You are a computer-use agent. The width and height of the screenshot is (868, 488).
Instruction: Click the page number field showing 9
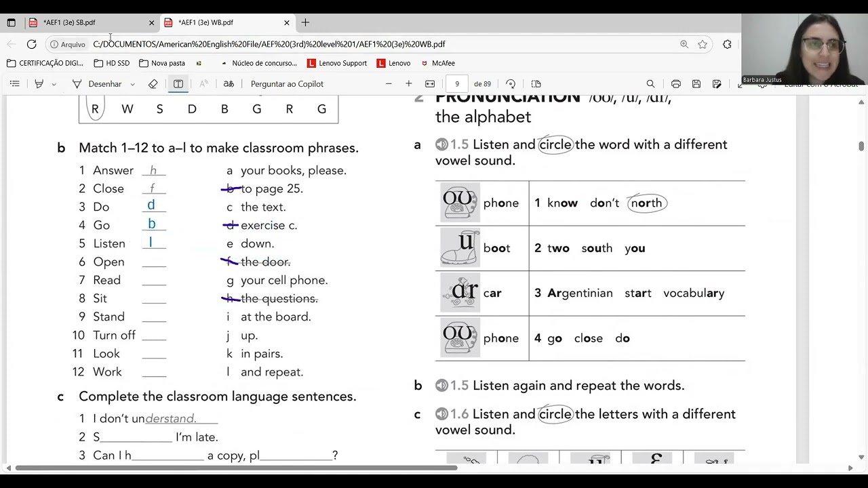point(457,84)
